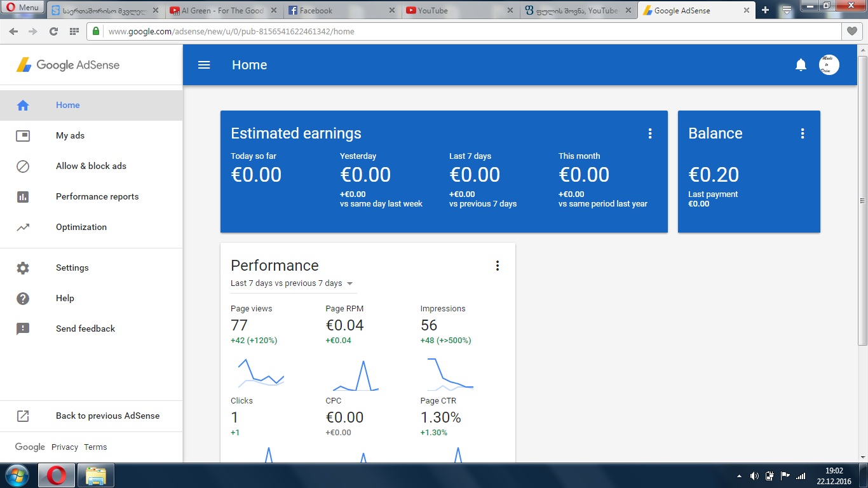Open the tab list menu in the tab bar

coord(787,10)
